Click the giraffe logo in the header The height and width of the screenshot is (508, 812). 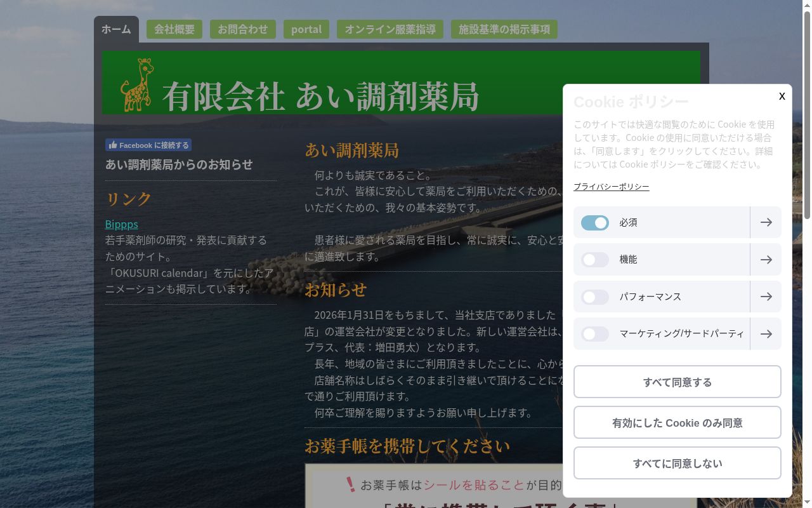(137, 85)
